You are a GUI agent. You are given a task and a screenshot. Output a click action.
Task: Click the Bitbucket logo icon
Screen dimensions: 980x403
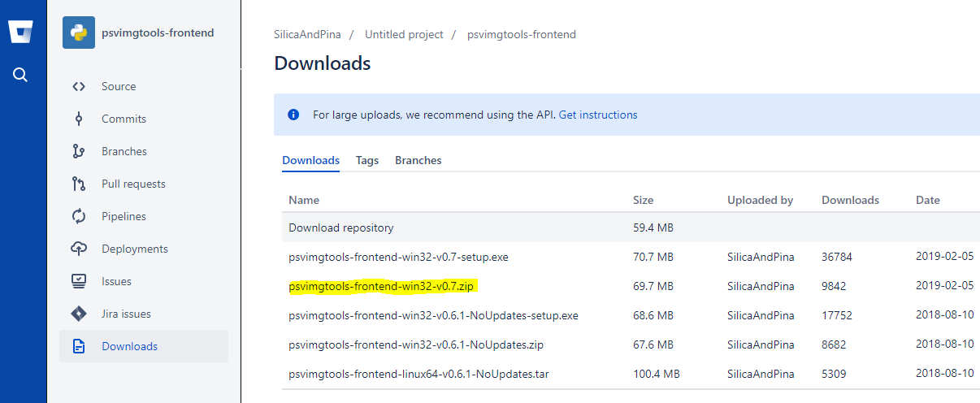20,32
